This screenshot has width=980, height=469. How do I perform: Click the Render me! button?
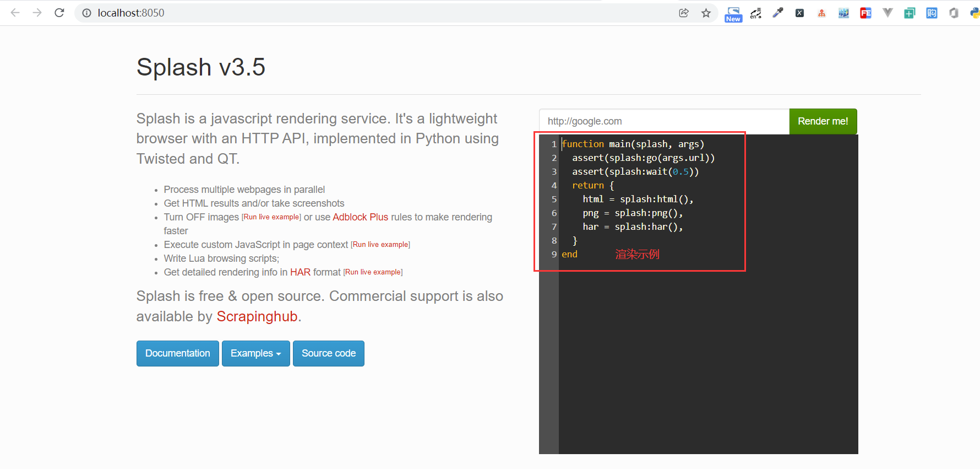[823, 121]
